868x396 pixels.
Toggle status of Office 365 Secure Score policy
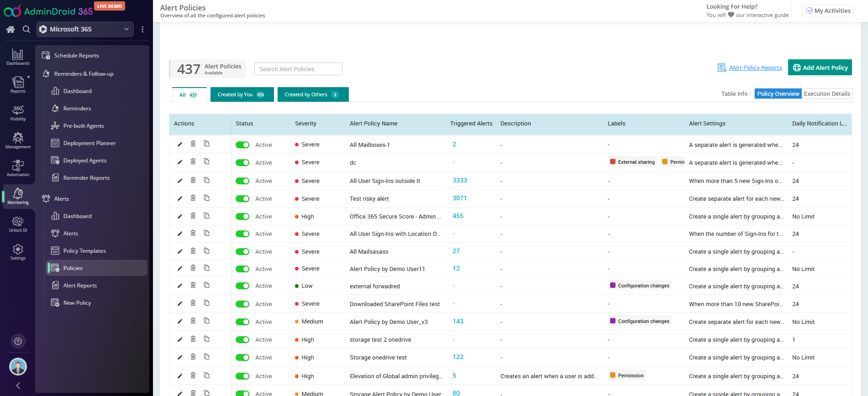242,217
